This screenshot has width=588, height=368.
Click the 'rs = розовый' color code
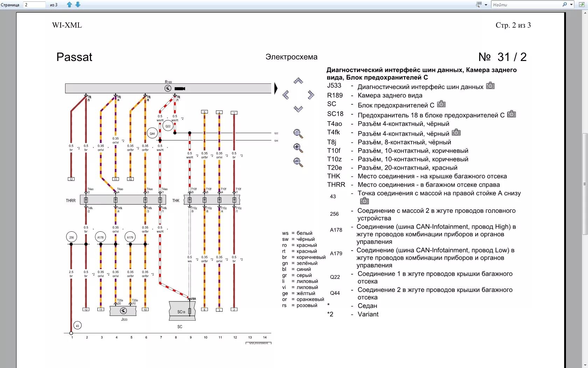click(300, 305)
